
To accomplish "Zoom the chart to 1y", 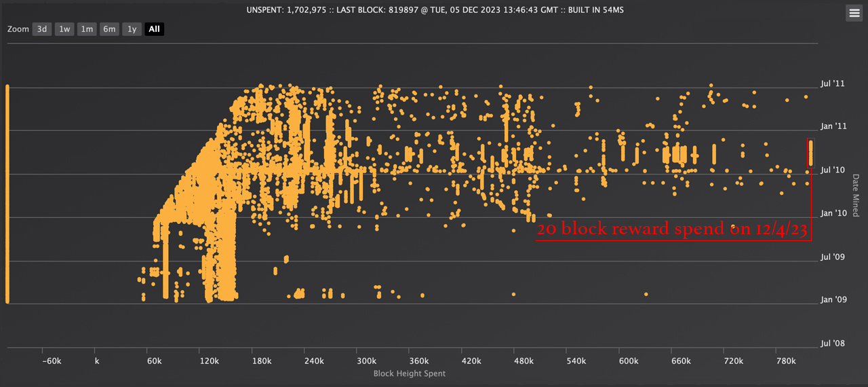I will click(x=132, y=29).
